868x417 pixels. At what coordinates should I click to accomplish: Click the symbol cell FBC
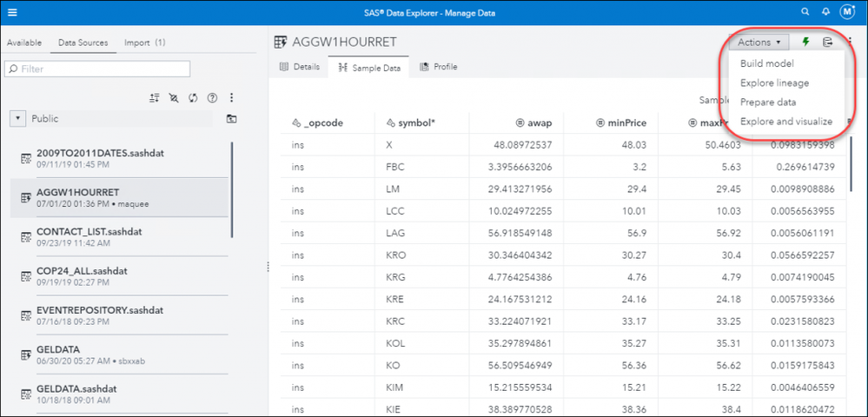coord(394,167)
